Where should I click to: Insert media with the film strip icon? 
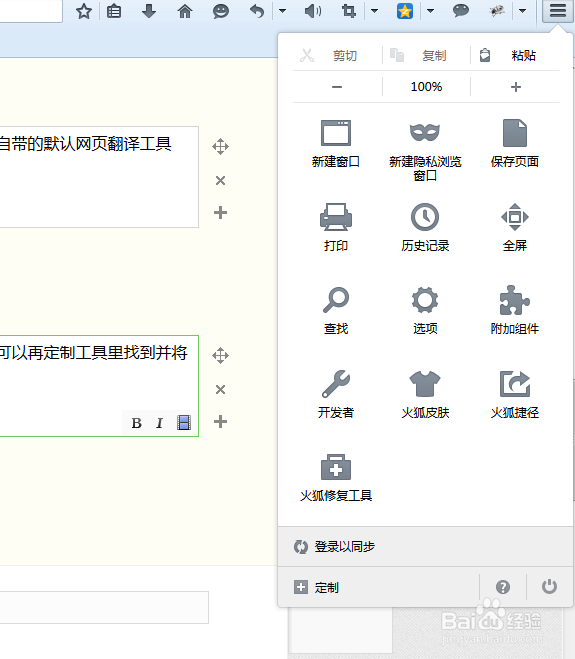click(x=184, y=423)
